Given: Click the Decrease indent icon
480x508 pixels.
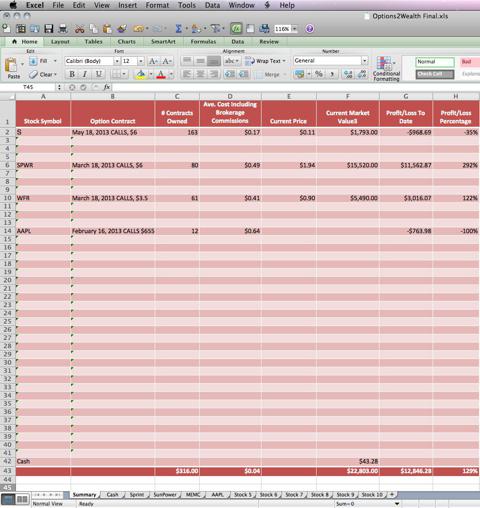Looking at the screenshot, I should 230,74.
